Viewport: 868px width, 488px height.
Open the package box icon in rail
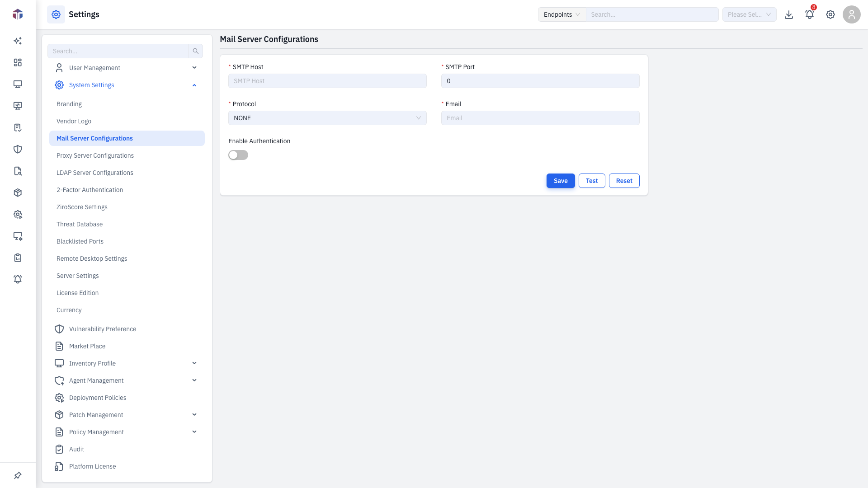tap(18, 192)
